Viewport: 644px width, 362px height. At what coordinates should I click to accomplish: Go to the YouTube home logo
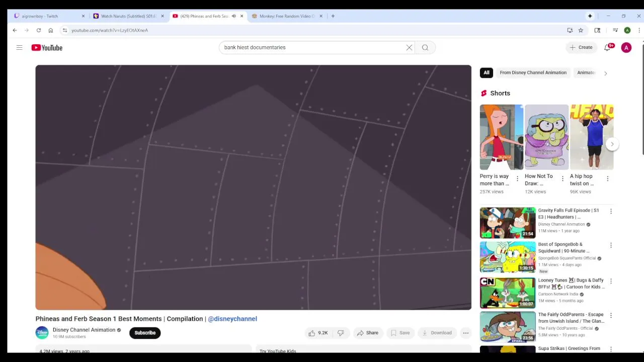point(47,47)
